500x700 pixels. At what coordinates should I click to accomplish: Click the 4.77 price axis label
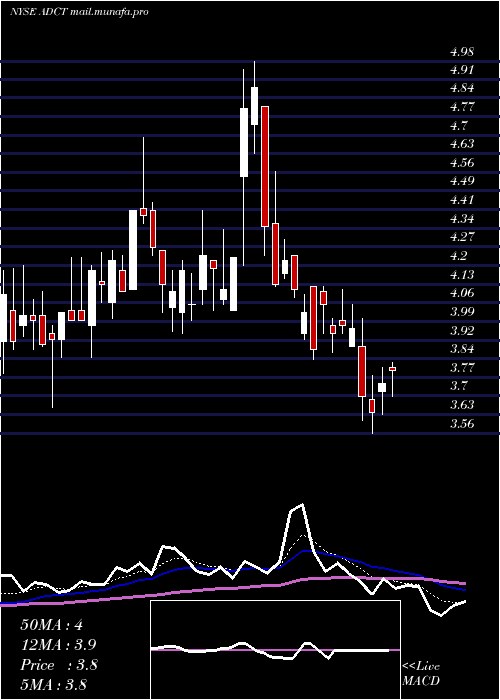click(x=462, y=107)
